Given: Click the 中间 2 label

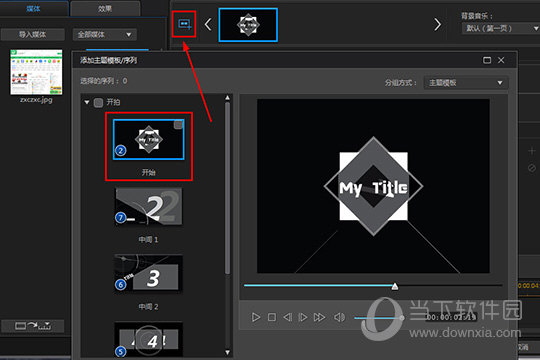Looking at the screenshot, I should click(x=148, y=307).
